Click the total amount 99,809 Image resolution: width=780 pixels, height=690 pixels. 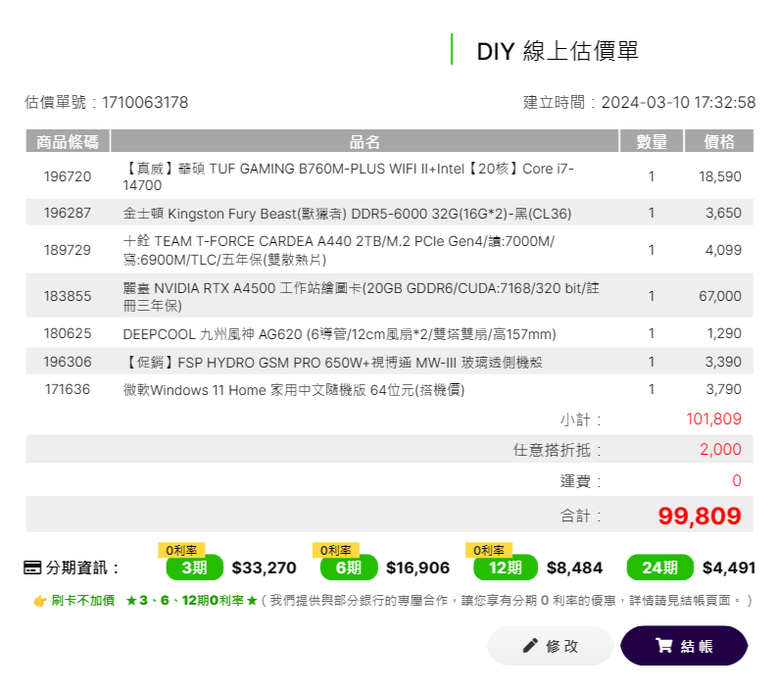[x=699, y=515]
